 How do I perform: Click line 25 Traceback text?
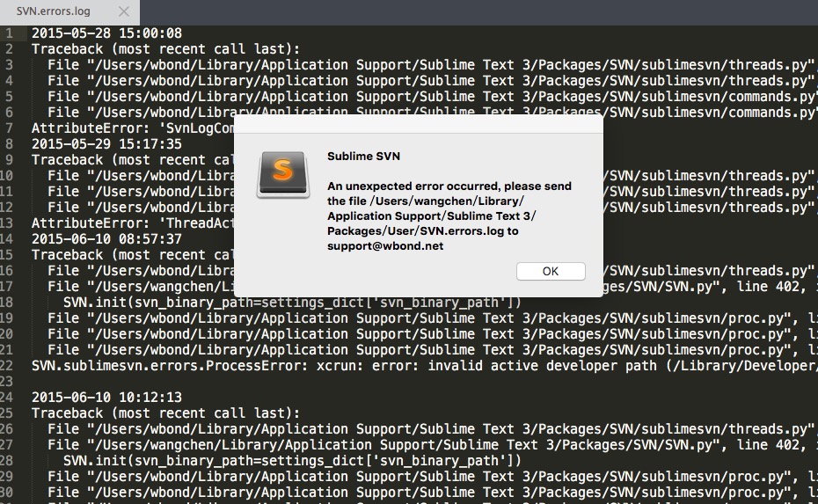coord(166,413)
